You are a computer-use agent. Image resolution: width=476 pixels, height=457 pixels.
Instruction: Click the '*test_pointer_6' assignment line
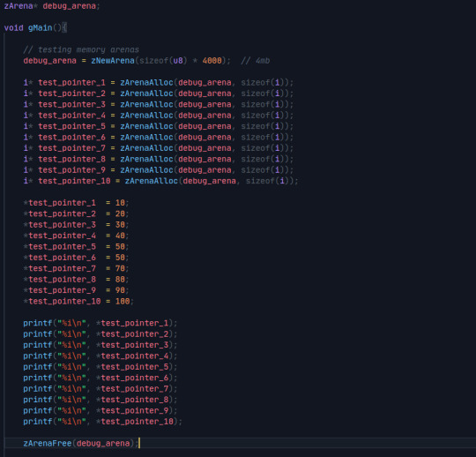point(76,258)
